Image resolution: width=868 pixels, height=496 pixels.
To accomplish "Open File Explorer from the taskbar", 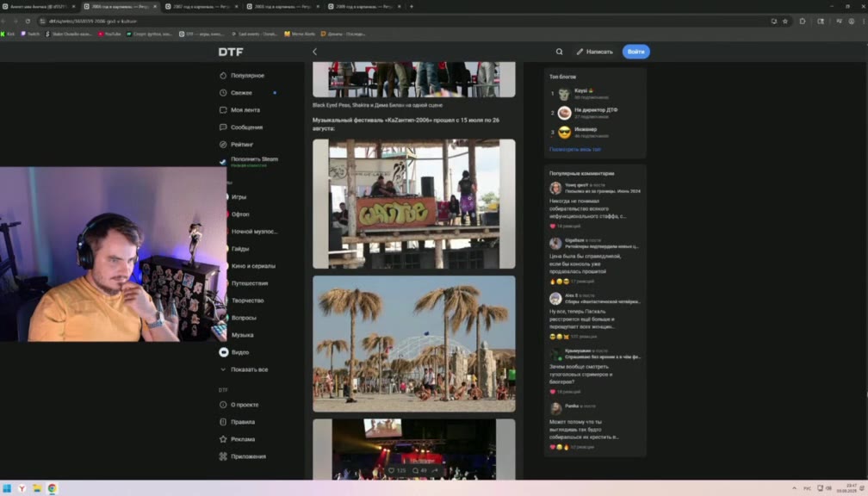I will [37, 488].
